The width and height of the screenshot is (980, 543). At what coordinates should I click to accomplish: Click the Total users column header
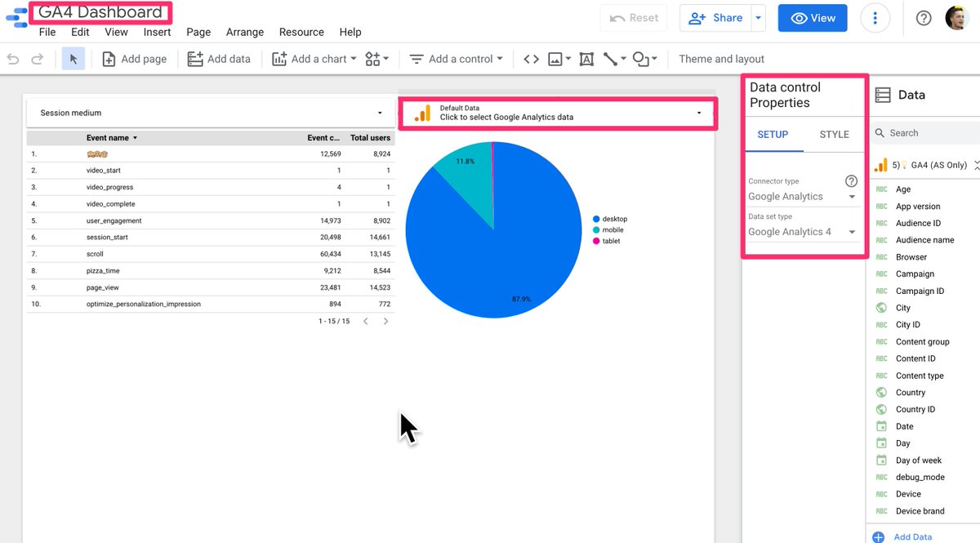[x=371, y=138]
